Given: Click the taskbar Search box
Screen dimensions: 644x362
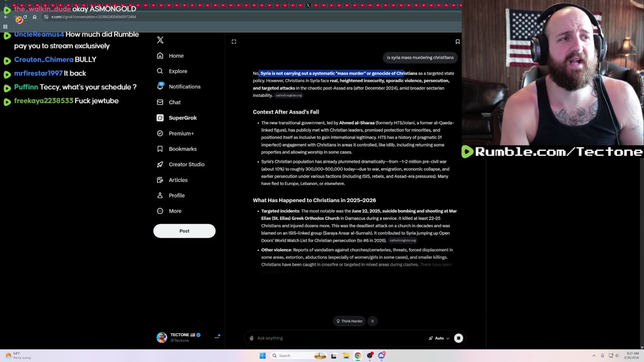Looking at the screenshot, I should pos(299,355).
